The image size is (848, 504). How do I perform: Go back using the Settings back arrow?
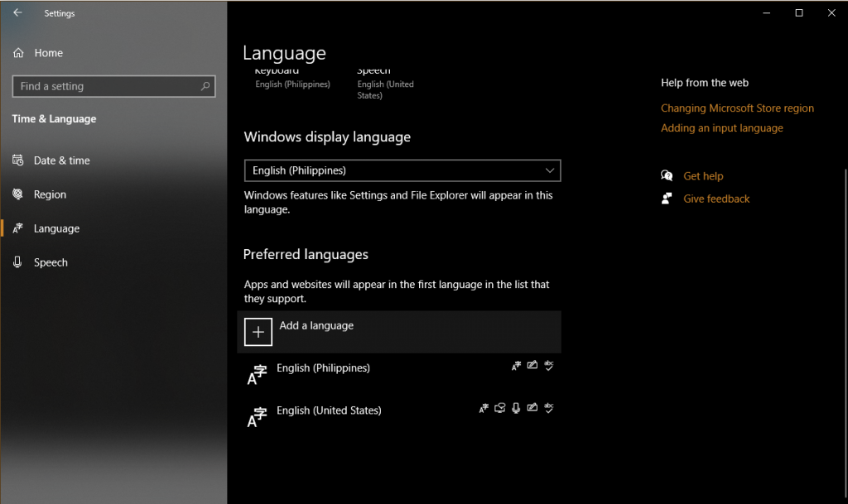18,13
